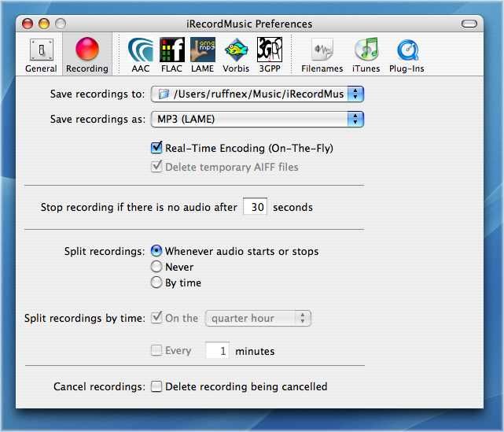Screen dimensions: 504x432
Task: Click the 'Split recordings by time:' label
Action: [x=85, y=318]
